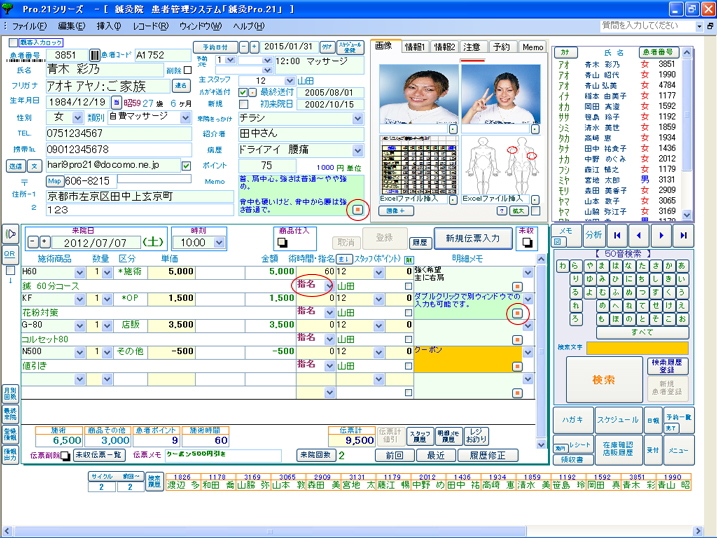Click the 履歴修正 button
Image resolution: width=717 pixels, height=538 pixels.
click(x=487, y=455)
